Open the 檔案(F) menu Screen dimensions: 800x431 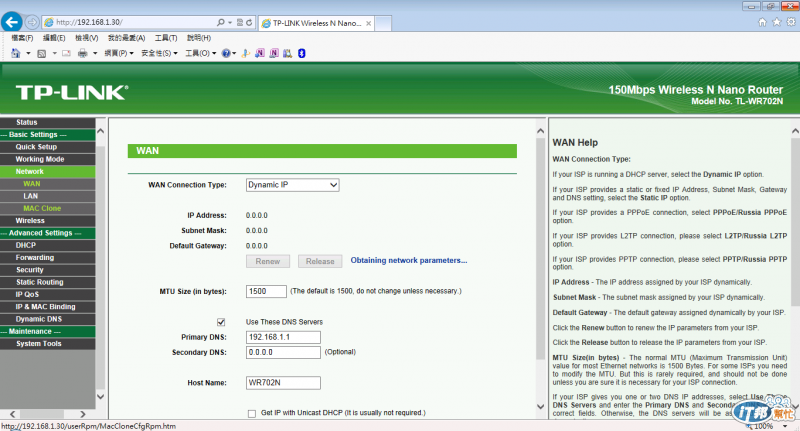click(22, 38)
